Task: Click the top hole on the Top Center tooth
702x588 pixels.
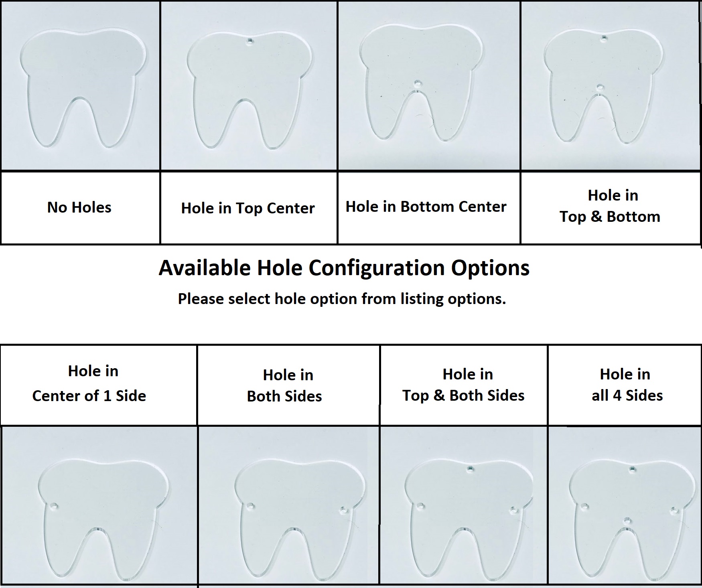Action: point(250,41)
